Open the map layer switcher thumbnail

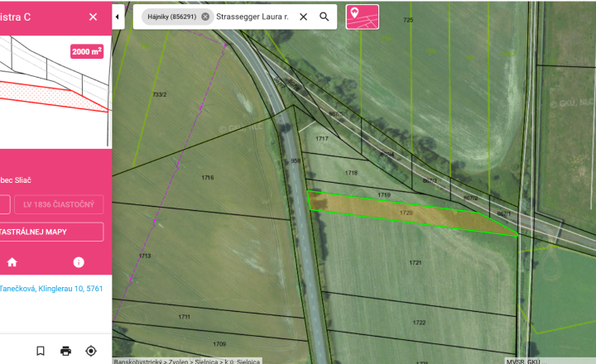363,17
